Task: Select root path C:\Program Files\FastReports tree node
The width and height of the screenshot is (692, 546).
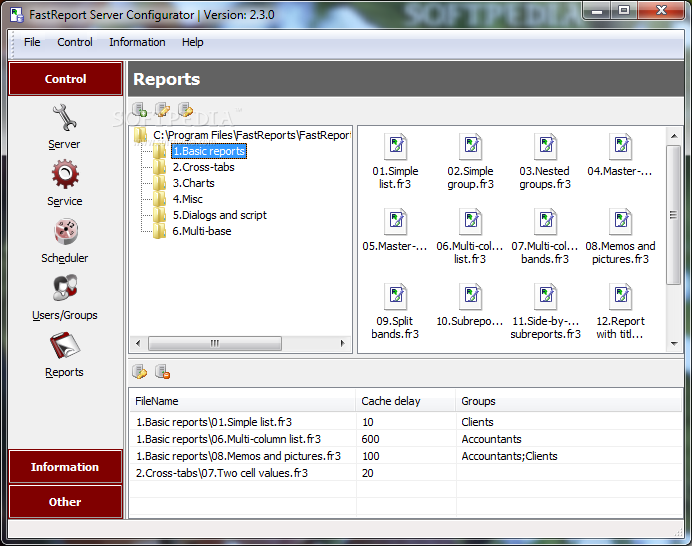Action: pos(252,135)
